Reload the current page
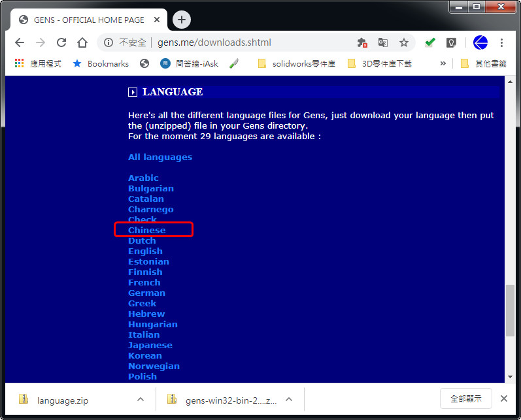Viewport: 521px width, 420px height. pos(61,42)
